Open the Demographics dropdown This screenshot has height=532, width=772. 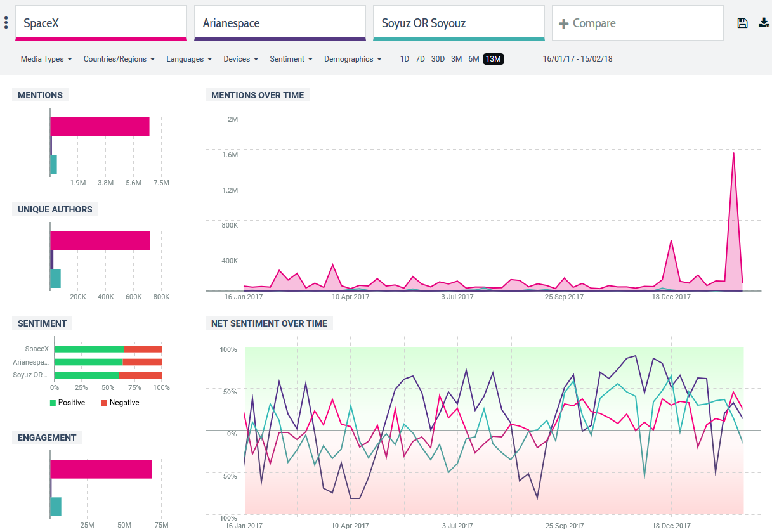coord(353,59)
